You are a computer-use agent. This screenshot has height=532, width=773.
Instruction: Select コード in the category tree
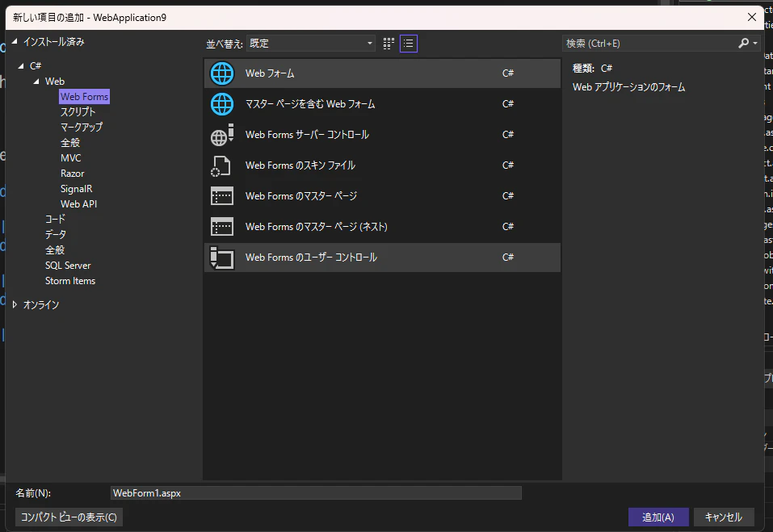[x=55, y=220]
